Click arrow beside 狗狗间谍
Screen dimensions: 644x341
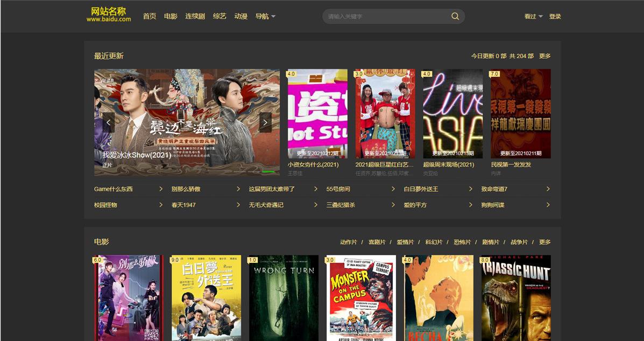(x=548, y=205)
